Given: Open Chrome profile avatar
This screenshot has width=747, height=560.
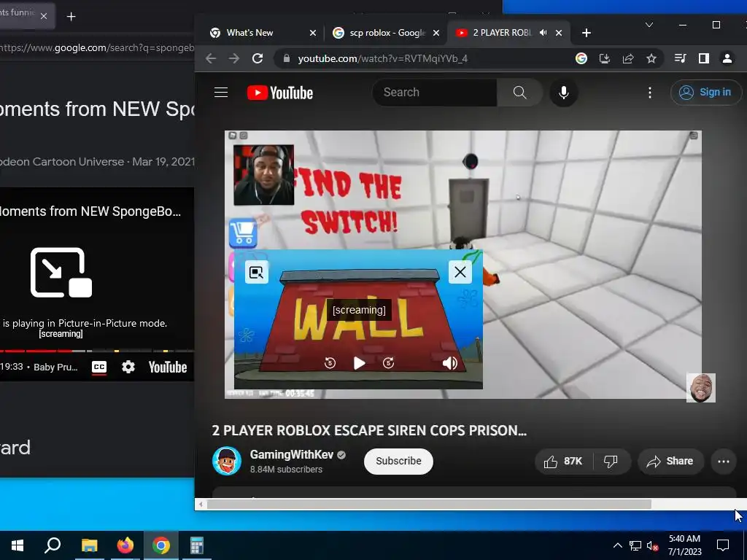Looking at the screenshot, I should click(727, 58).
